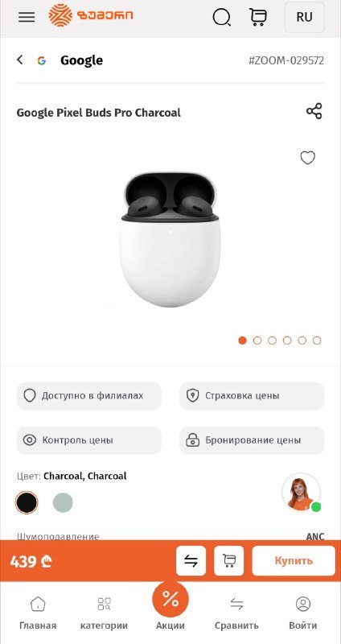Select the Charcoal black color swatch
The height and width of the screenshot is (644, 341).
(27, 502)
